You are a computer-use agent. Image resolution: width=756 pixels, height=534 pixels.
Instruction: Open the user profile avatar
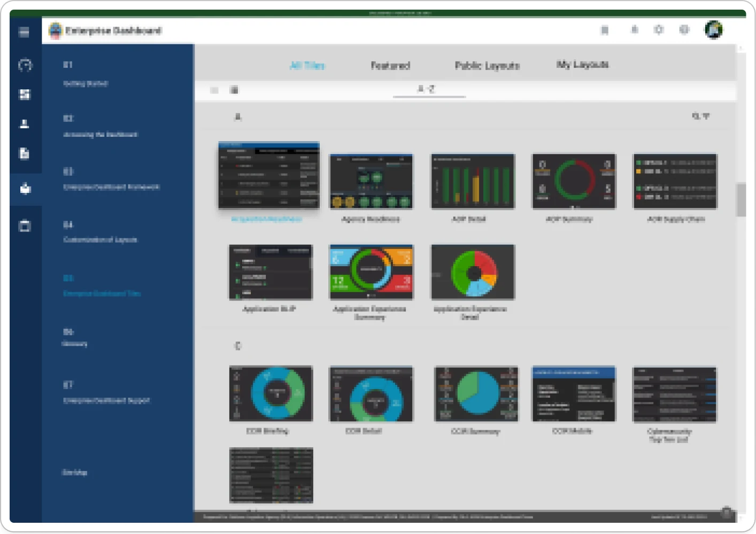[x=714, y=30]
